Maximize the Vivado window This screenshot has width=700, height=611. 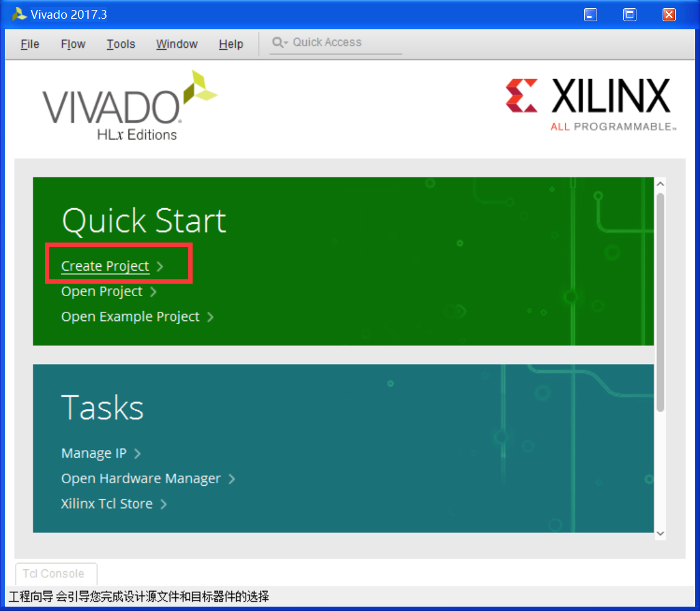pyautogui.click(x=630, y=15)
